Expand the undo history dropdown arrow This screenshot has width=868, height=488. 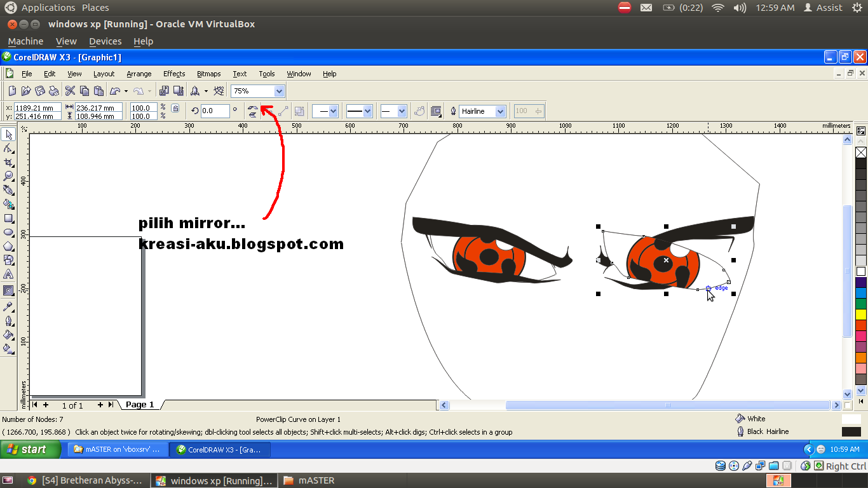tap(126, 91)
